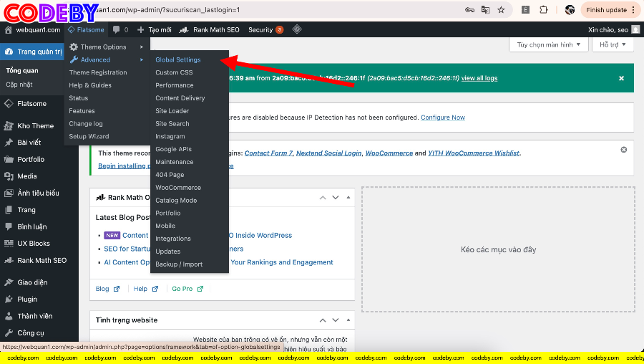644x364 pixels.
Task: Bookmark this page with the star icon
Action: (501, 10)
